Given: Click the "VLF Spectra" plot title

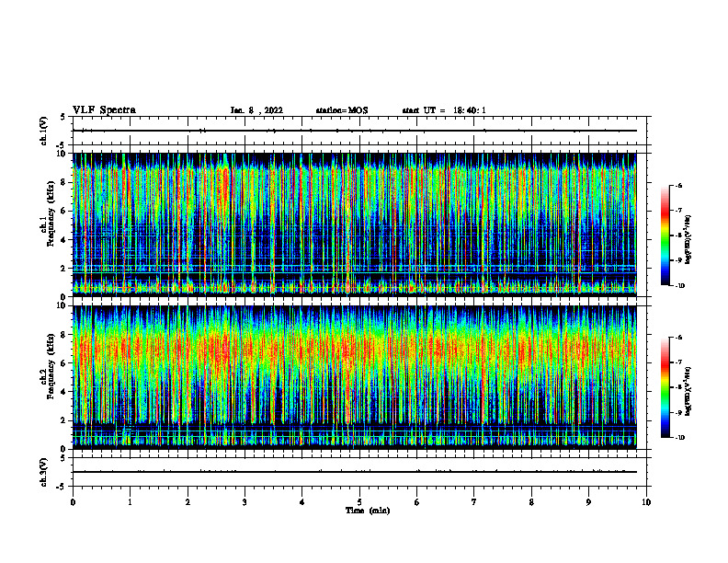Looking at the screenshot, I should click(104, 110).
